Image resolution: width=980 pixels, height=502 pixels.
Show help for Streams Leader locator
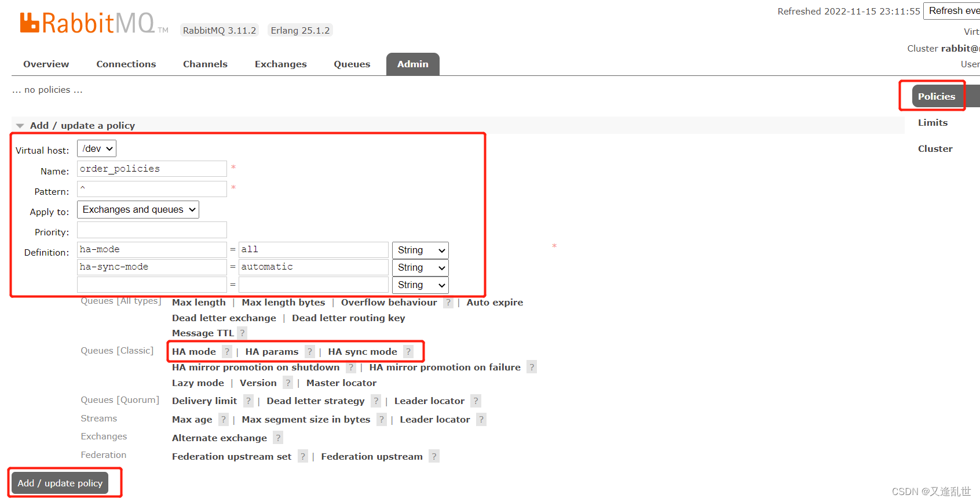[x=481, y=420]
